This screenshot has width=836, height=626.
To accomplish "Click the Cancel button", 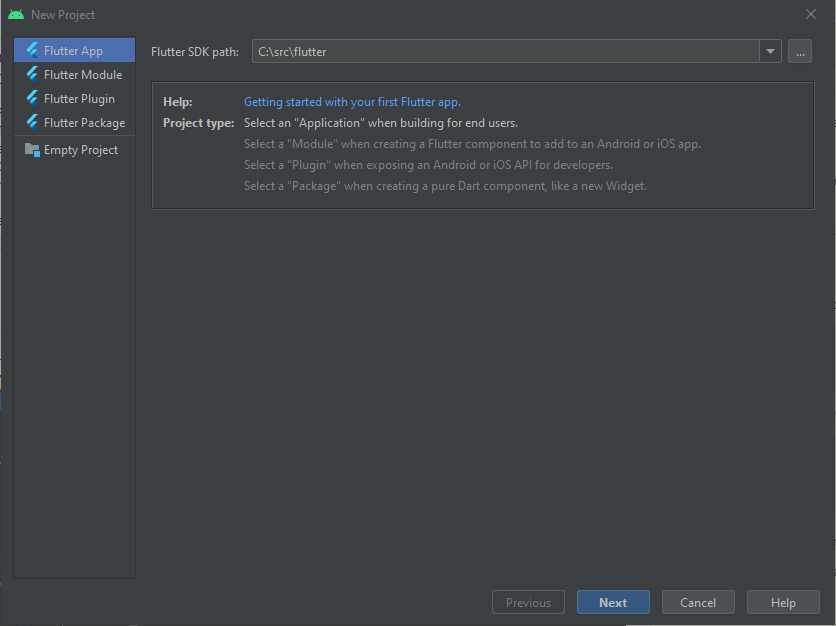I will click(698, 602).
